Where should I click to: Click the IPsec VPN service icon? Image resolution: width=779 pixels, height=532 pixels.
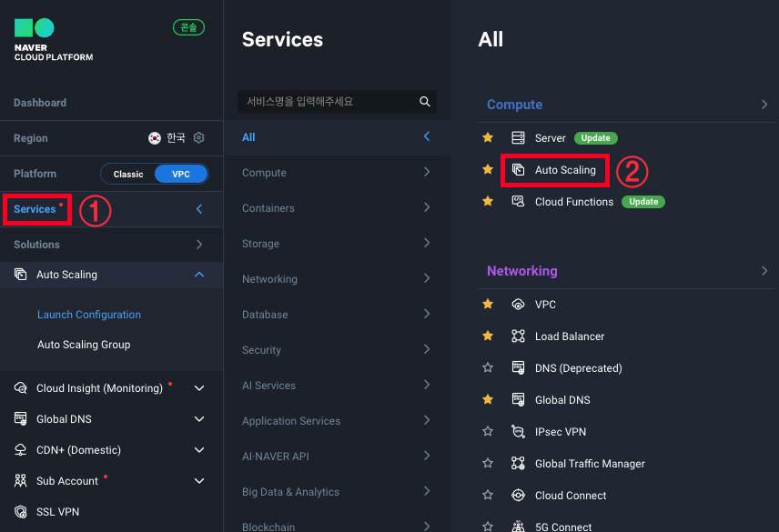pos(518,432)
